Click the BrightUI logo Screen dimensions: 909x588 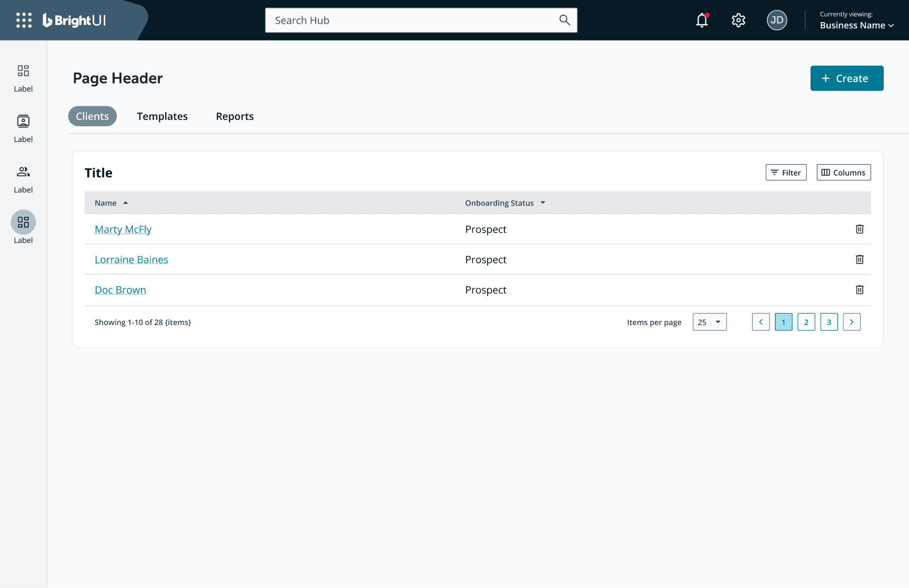click(74, 20)
